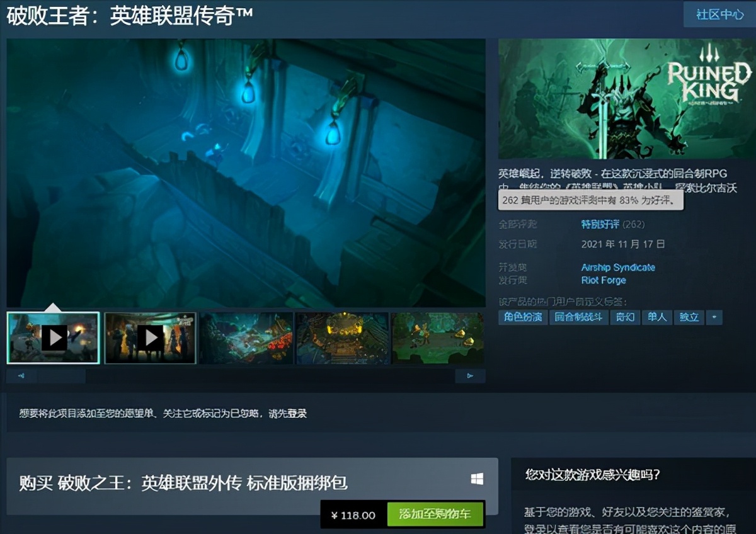The height and width of the screenshot is (534, 756).
Task: Click the Windows platform icon
Action: pyautogui.click(x=477, y=480)
